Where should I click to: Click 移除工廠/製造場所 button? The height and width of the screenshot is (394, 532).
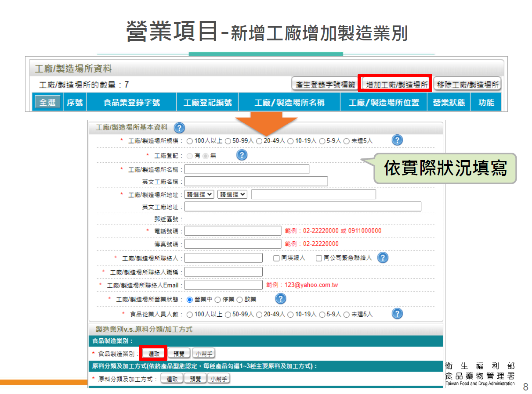click(468, 85)
